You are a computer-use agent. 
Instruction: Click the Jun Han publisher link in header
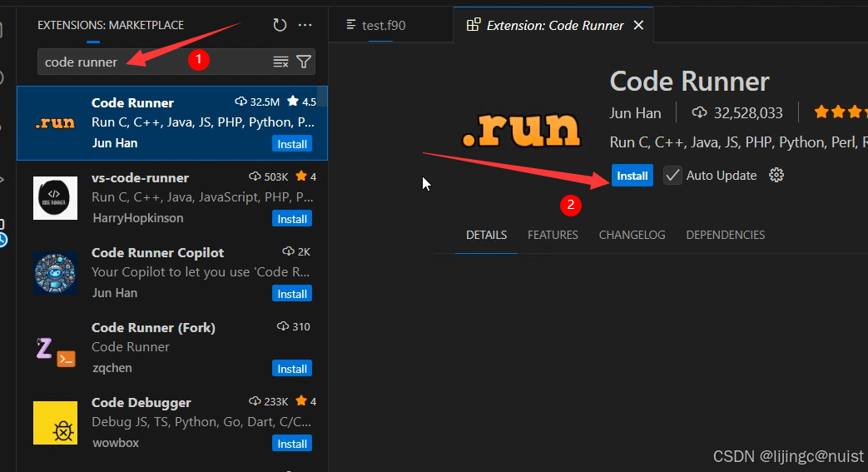tap(635, 113)
